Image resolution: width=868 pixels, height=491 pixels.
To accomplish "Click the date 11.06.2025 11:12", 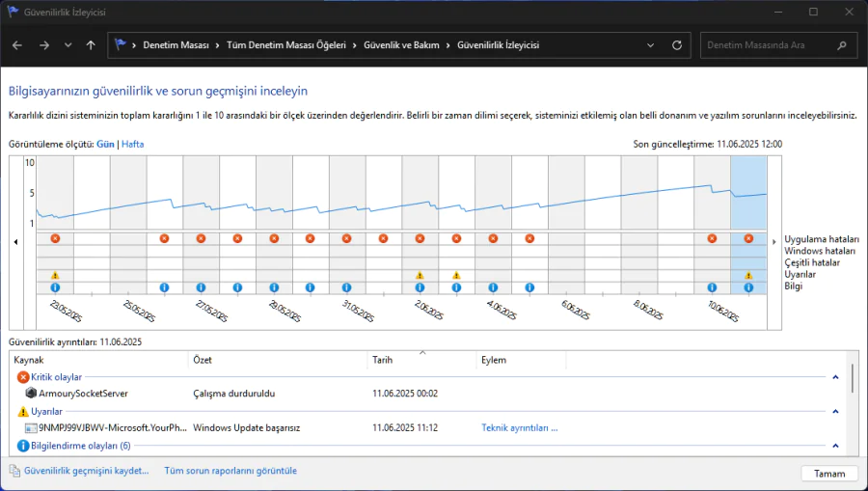I will pyautogui.click(x=405, y=428).
